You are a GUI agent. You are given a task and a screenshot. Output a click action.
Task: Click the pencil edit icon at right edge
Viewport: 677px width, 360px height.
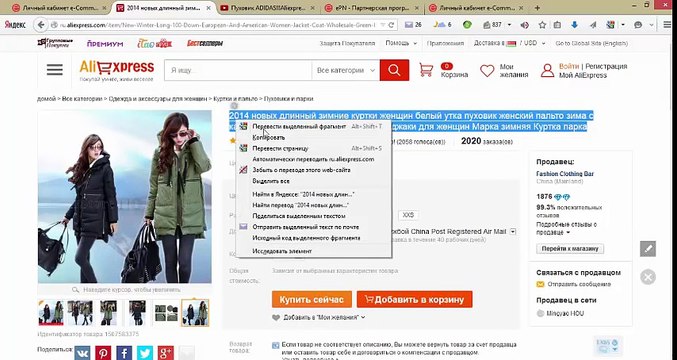[648, 249]
